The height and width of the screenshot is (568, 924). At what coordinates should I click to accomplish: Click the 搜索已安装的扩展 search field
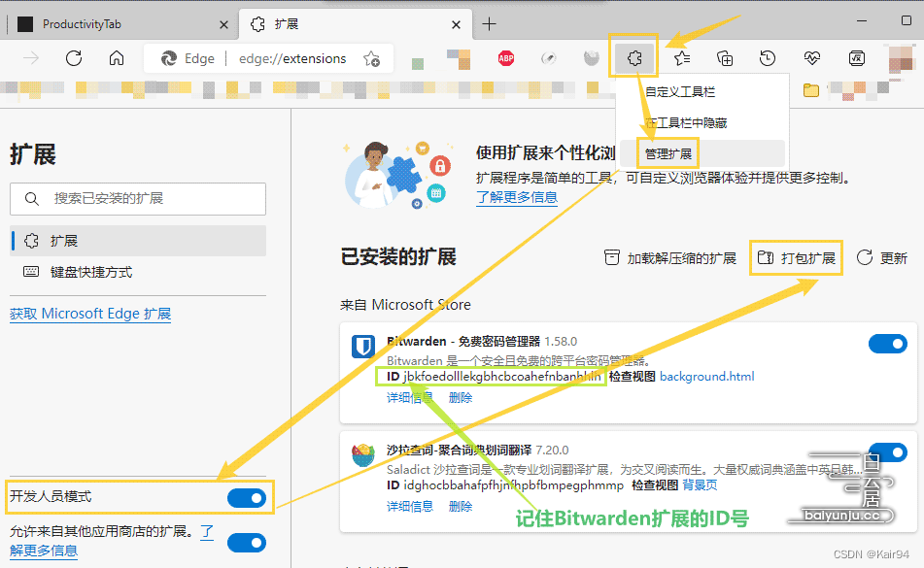[137, 199]
